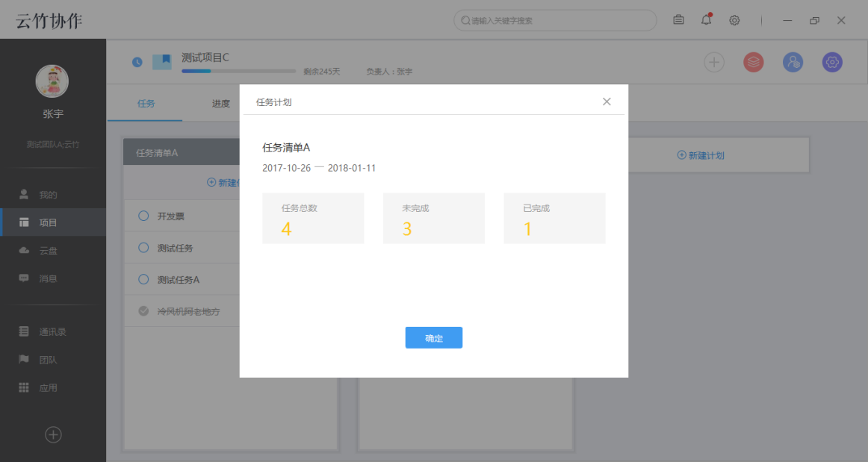Select the 任务 tab
Screen dimensions: 868x462
tap(145, 103)
